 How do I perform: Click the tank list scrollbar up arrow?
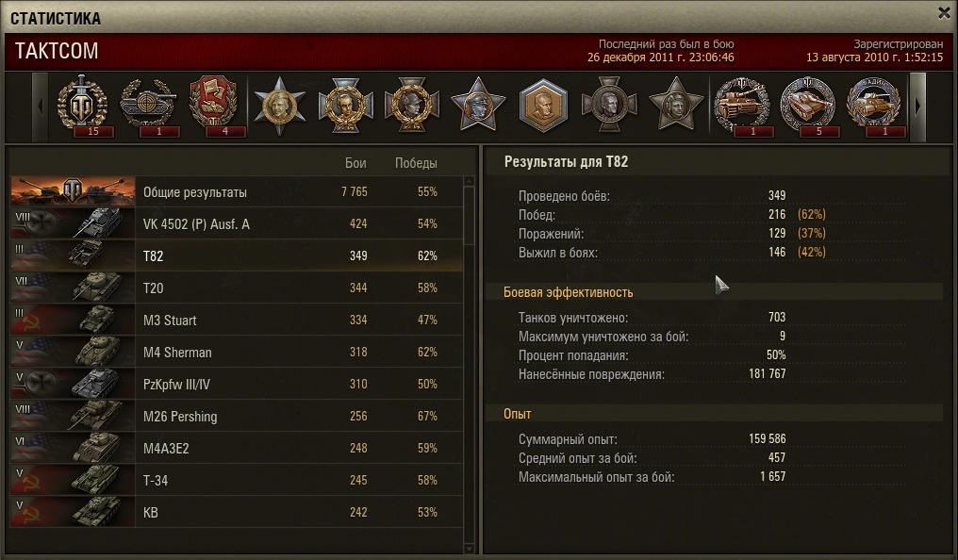point(470,181)
